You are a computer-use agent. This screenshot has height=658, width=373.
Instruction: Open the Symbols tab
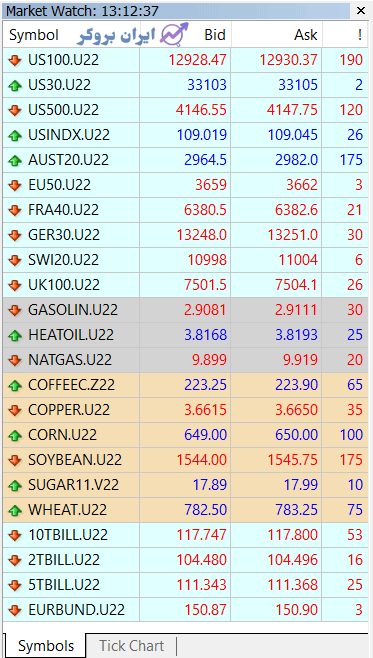(x=46, y=645)
